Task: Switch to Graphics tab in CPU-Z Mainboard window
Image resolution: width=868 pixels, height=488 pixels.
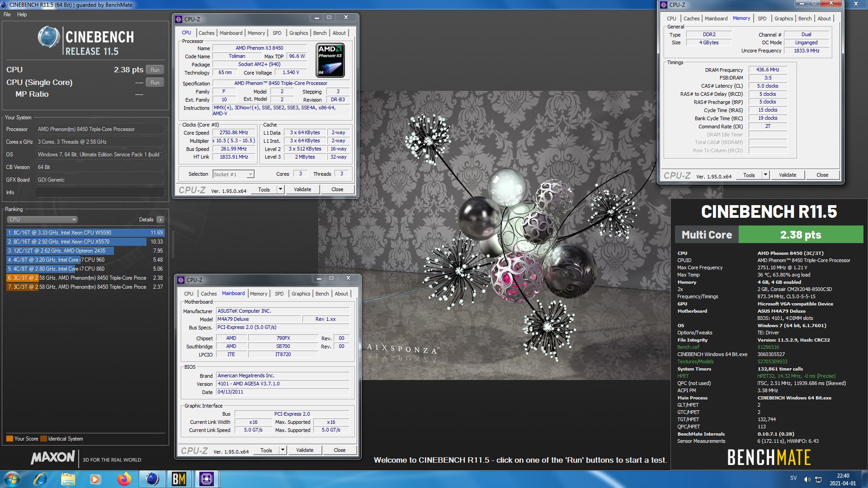Action: (x=301, y=294)
